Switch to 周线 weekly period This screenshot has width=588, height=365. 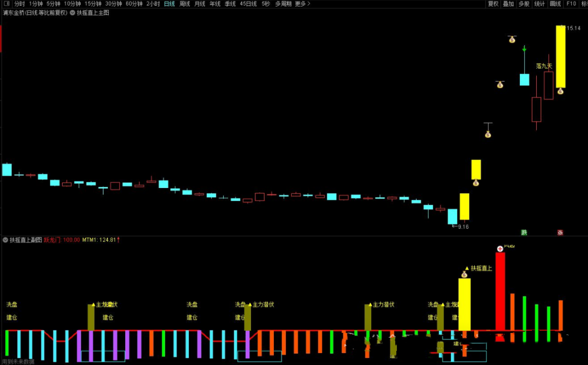(x=185, y=4)
